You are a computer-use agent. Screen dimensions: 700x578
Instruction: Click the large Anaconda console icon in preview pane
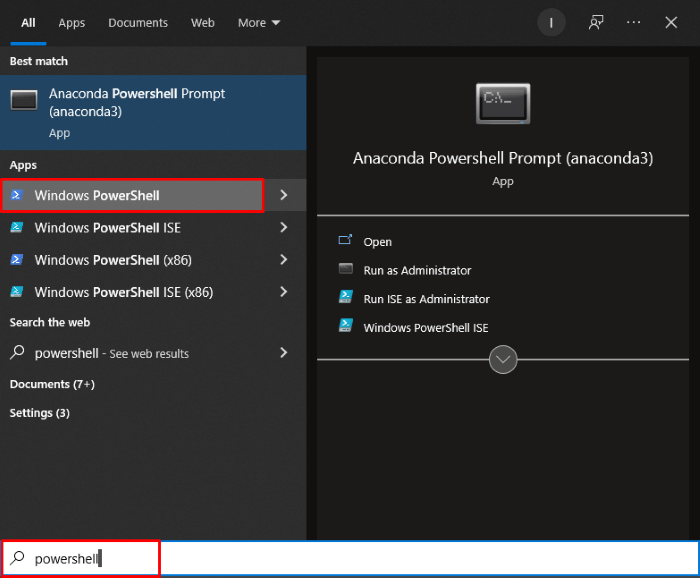click(x=503, y=103)
